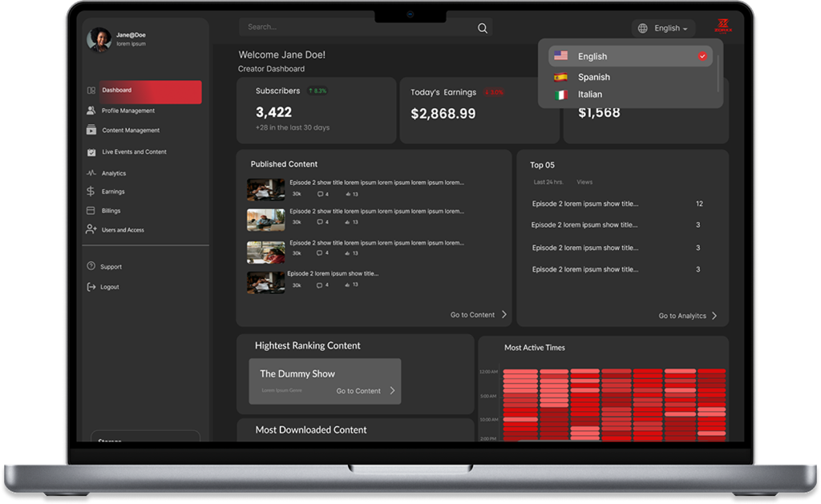
Task: Click the Analytics waveform icon in sidebar
Action: [x=91, y=173]
